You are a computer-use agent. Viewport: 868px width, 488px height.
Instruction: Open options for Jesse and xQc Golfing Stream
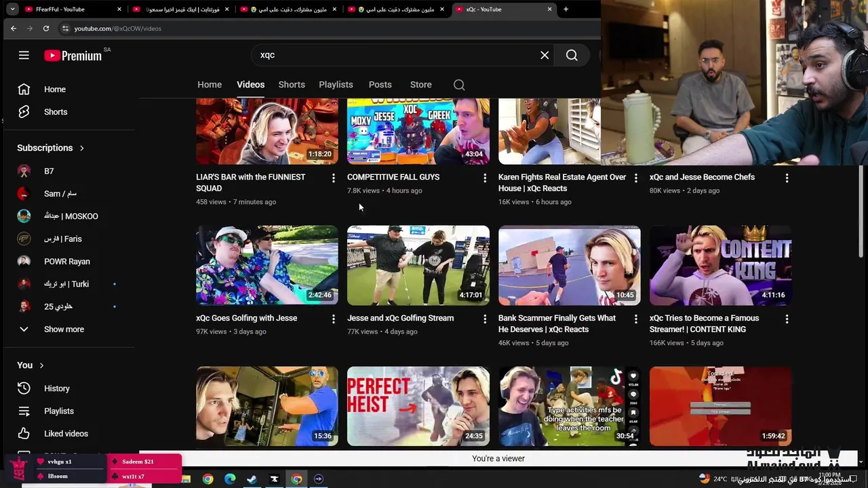click(x=484, y=319)
